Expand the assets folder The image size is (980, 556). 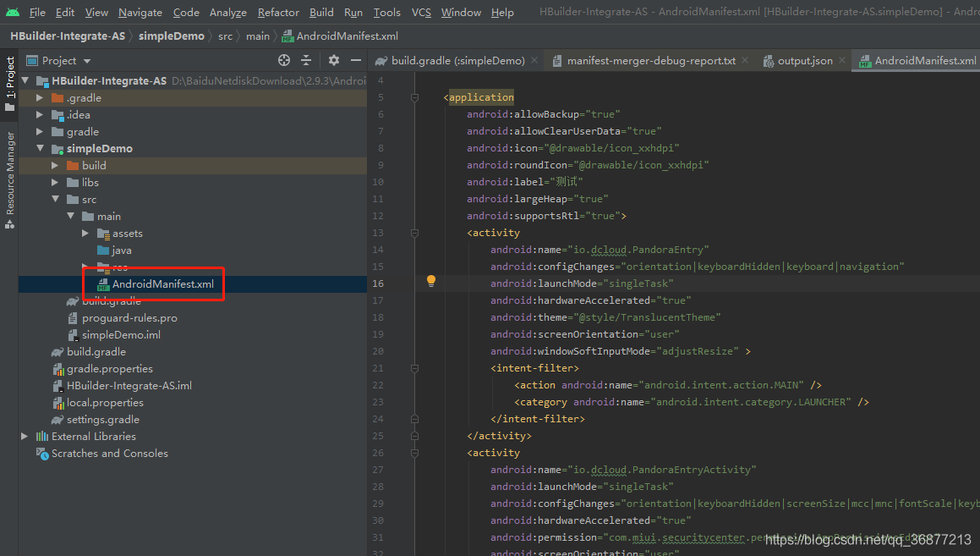[x=84, y=233]
